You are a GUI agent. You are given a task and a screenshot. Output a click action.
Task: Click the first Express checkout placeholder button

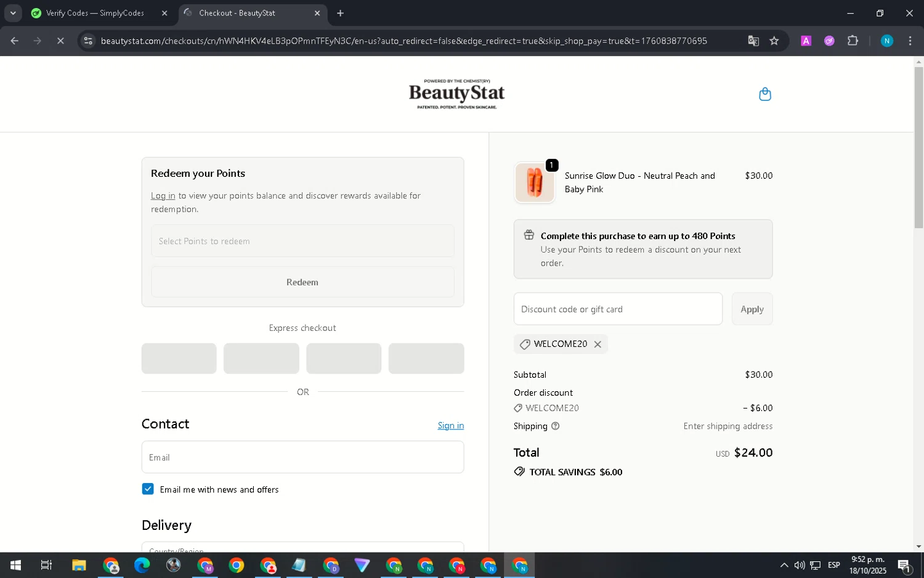(179, 359)
